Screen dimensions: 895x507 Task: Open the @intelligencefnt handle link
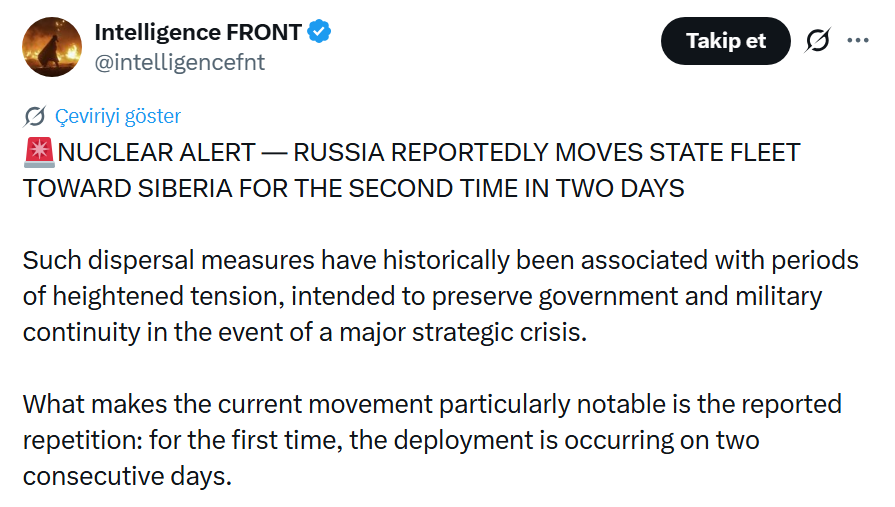click(x=180, y=62)
